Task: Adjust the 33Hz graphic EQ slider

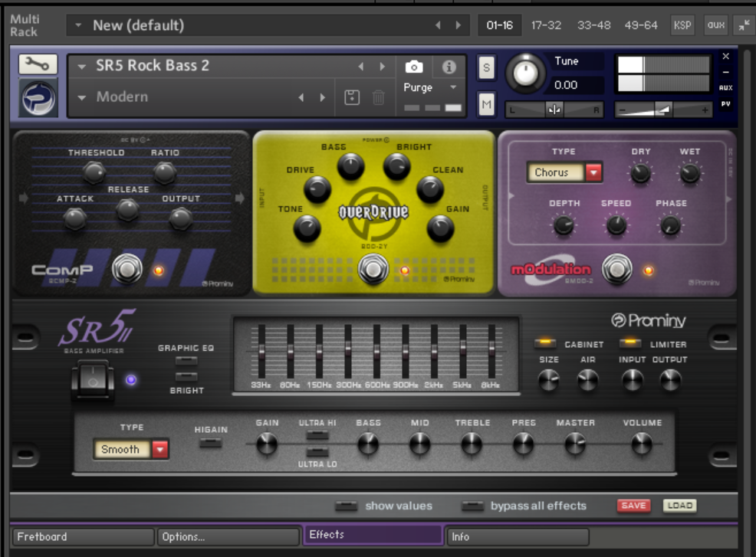Action: [261, 351]
